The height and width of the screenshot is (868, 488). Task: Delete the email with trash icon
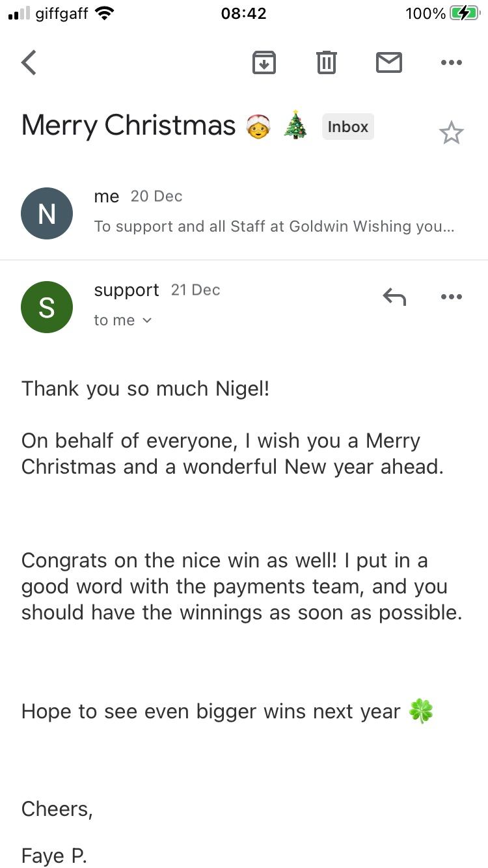click(x=326, y=62)
